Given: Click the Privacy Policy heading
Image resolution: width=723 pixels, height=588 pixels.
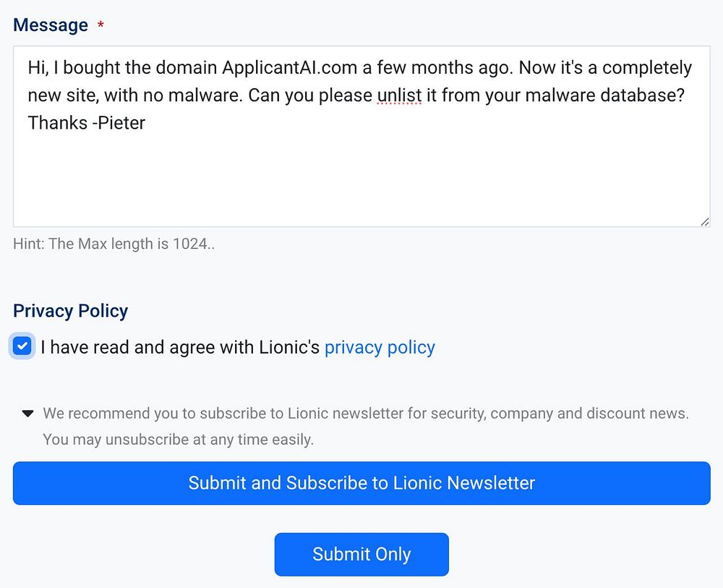Looking at the screenshot, I should [70, 310].
